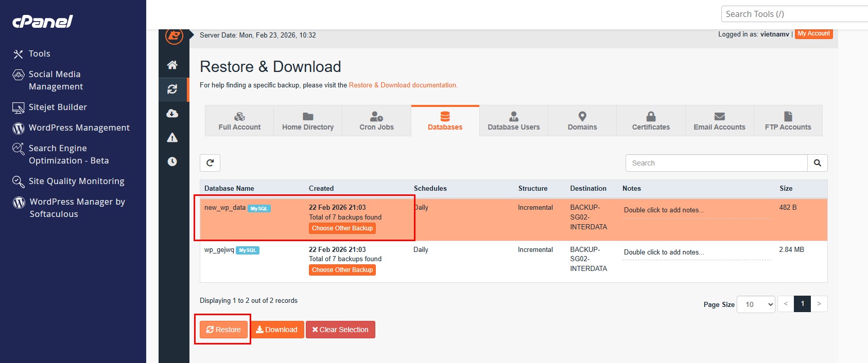Switch to the Full Account tab

click(x=239, y=121)
